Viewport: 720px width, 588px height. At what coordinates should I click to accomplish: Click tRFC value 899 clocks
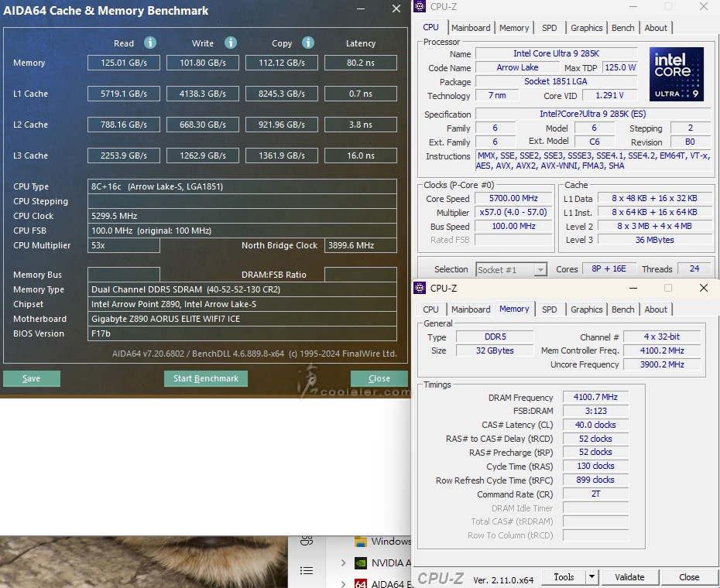[595, 480]
